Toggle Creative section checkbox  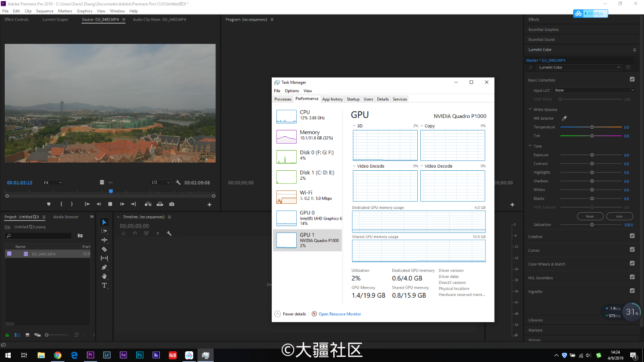tap(632, 236)
